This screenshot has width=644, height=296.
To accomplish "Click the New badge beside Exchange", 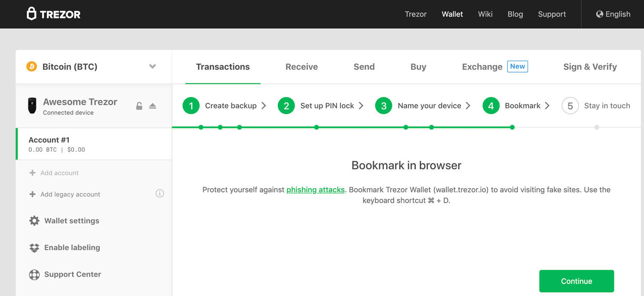I will point(517,66).
